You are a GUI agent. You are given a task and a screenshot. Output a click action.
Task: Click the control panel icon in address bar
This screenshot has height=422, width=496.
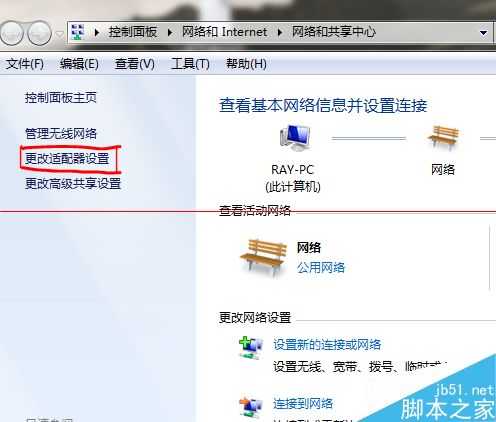point(78,32)
